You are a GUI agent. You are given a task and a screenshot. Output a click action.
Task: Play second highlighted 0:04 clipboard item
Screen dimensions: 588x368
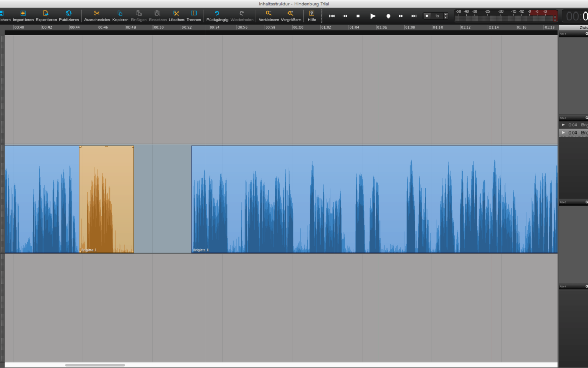pos(563,132)
